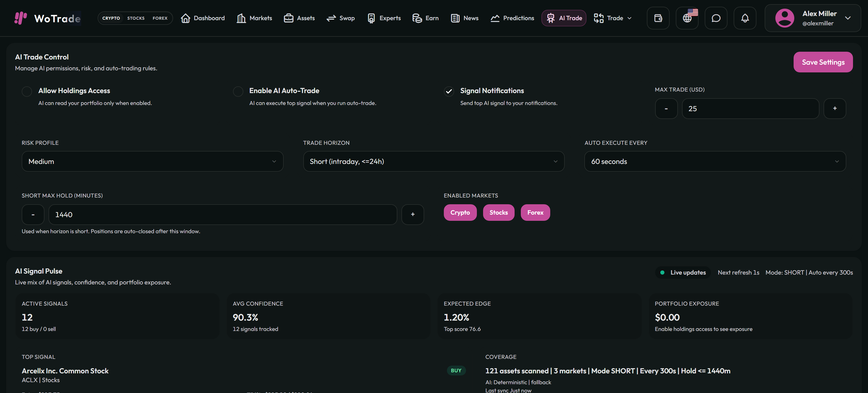Click the Active Signals card value 12
Image resolution: width=868 pixels, height=393 pixels.
[27, 318]
